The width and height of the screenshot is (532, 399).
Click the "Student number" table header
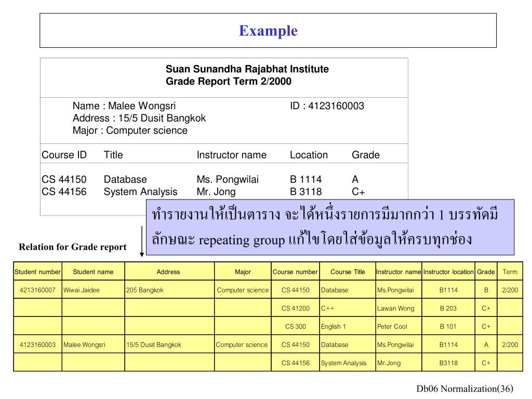click(37, 272)
